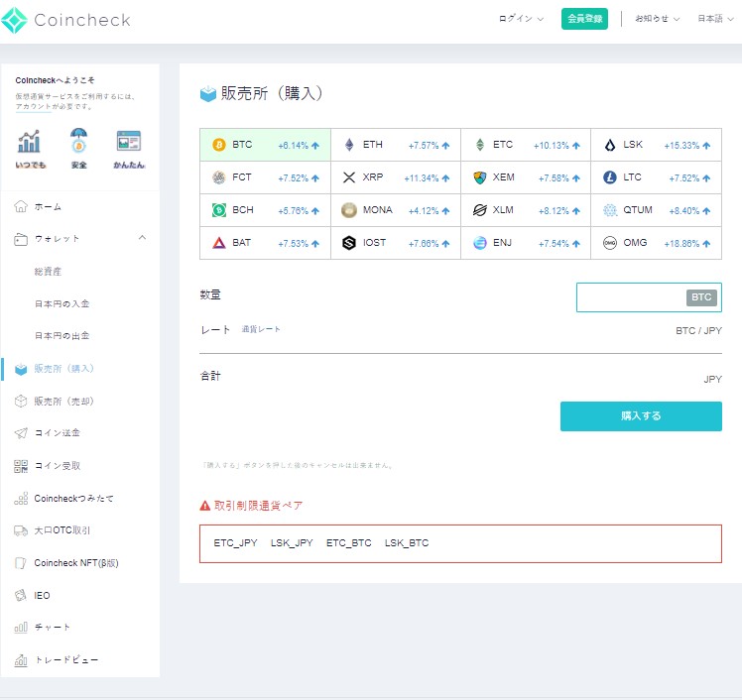Select the BTC coin icon
Image resolution: width=742 pixels, height=700 pixels.
click(x=218, y=145)
